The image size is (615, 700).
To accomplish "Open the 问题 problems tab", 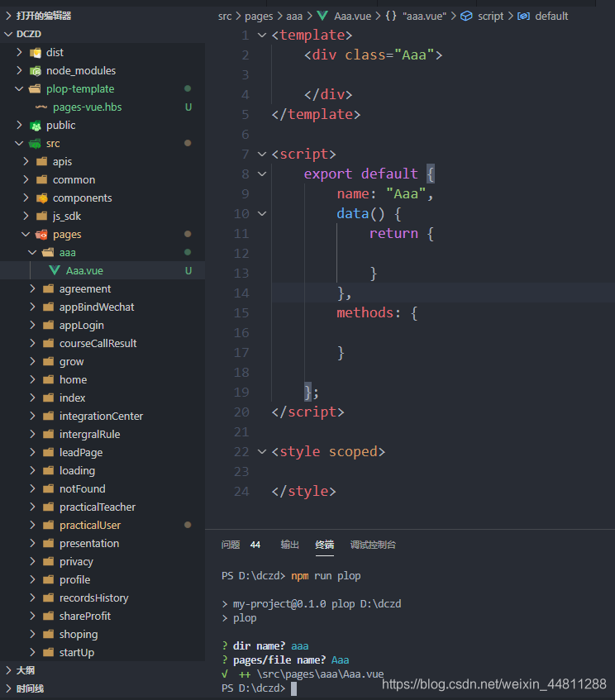I will (231, 545).
